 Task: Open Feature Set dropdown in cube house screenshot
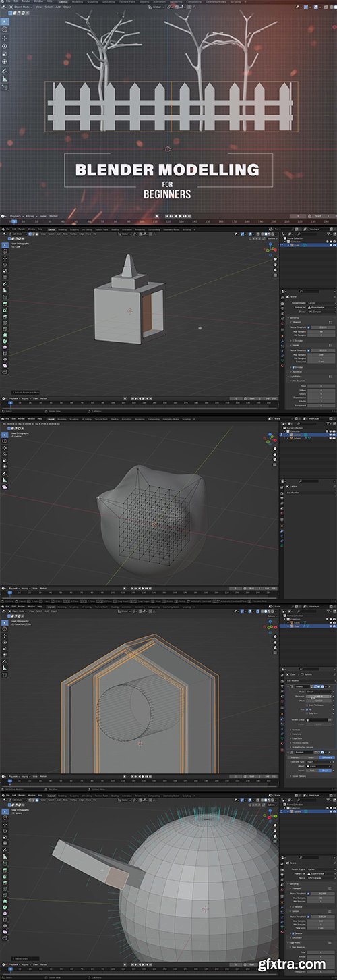click(321, 307)
